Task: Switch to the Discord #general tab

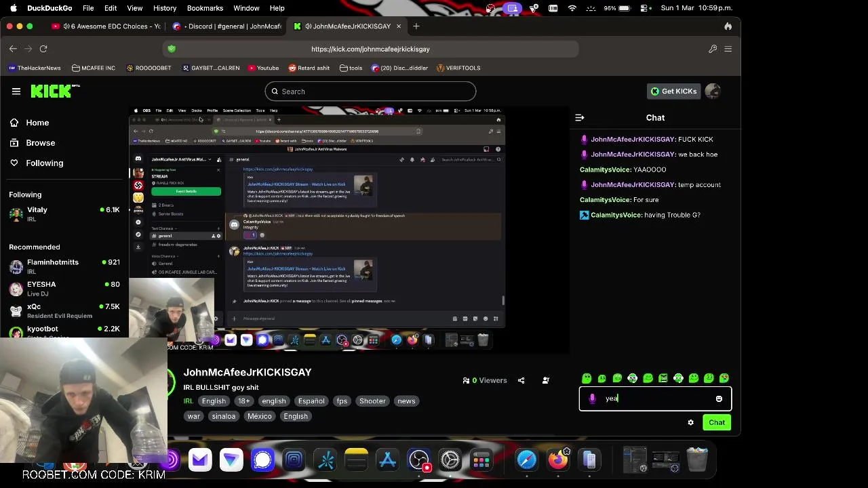Action: tap(227, 26)
